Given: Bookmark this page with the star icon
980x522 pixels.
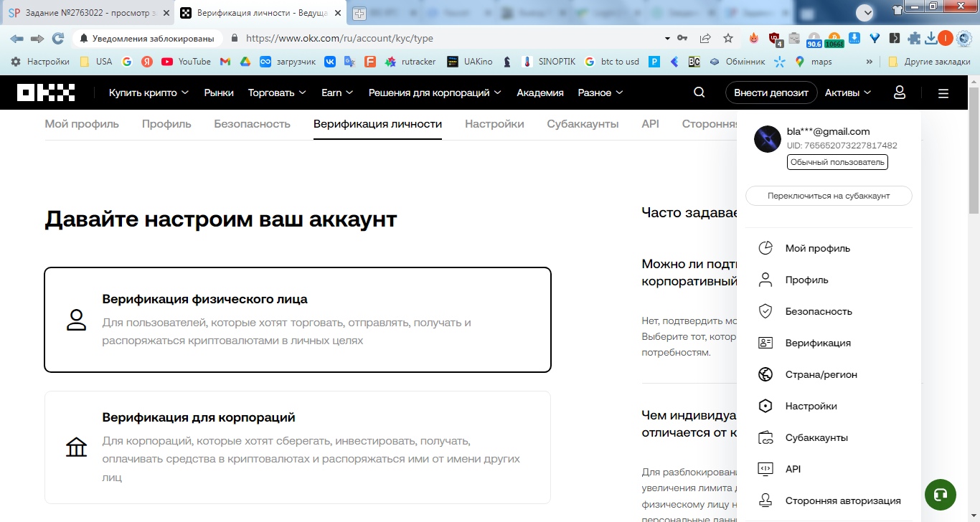Looking at the screenshot, I should click(728, 38).
